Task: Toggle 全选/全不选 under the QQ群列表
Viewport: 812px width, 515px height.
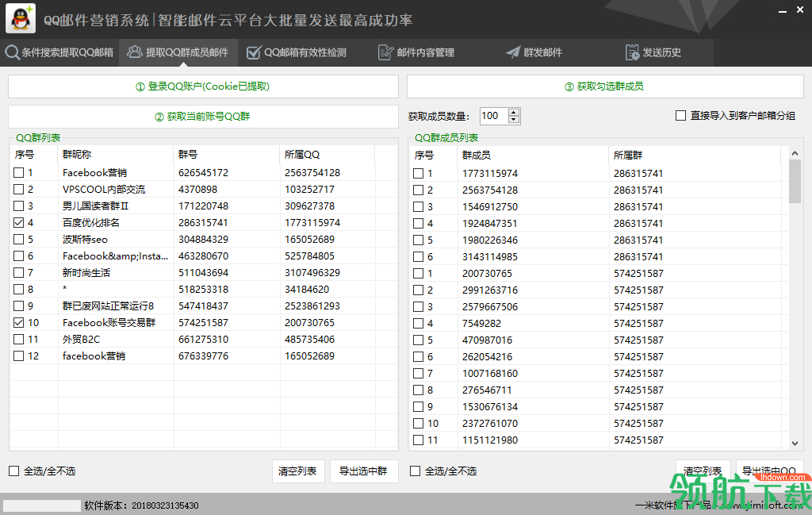Action: (x=14, y=471)
